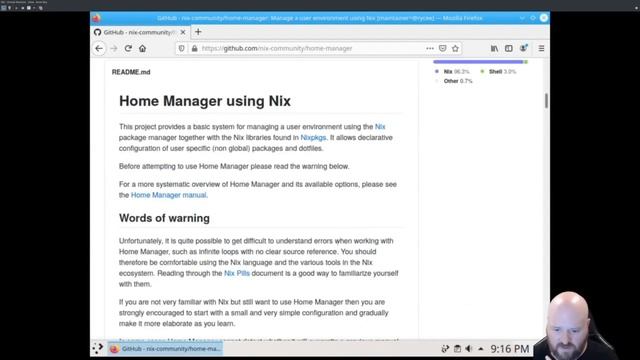The image size is (640, 360).
Task: Click the Other 0.7% language entry
Action: point(453,81)
